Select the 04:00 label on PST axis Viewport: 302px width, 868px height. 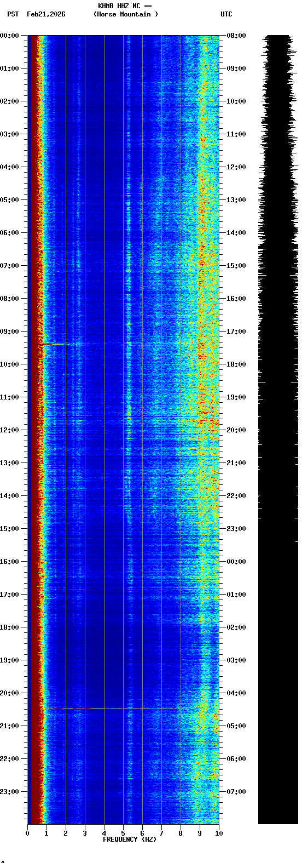click(10, 167)
